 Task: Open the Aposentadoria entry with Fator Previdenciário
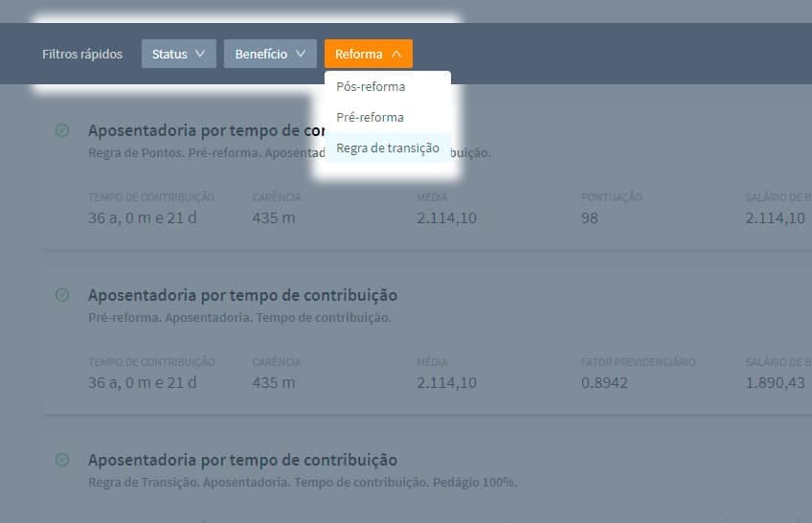pos(242,295)
